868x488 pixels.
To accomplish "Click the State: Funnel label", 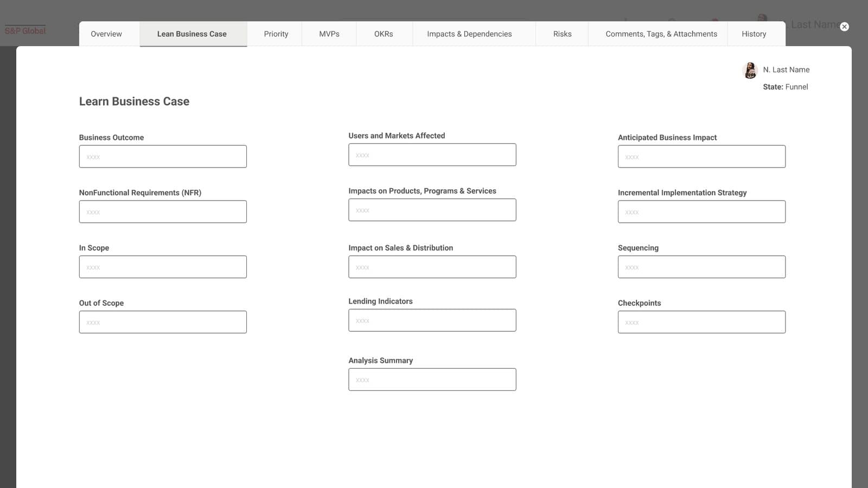I will [785, 87].
